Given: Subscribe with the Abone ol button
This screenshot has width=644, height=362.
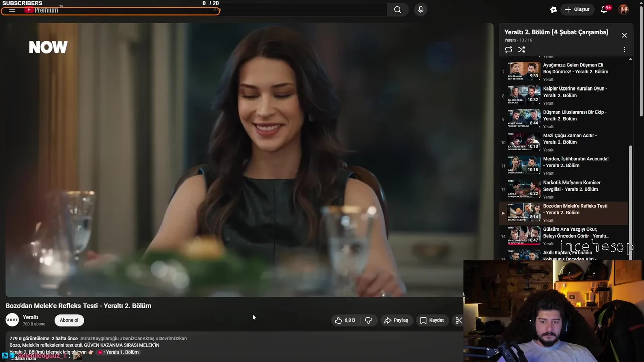Looking at the screenshot, I should pyautogui.click(x=69, y=320).
